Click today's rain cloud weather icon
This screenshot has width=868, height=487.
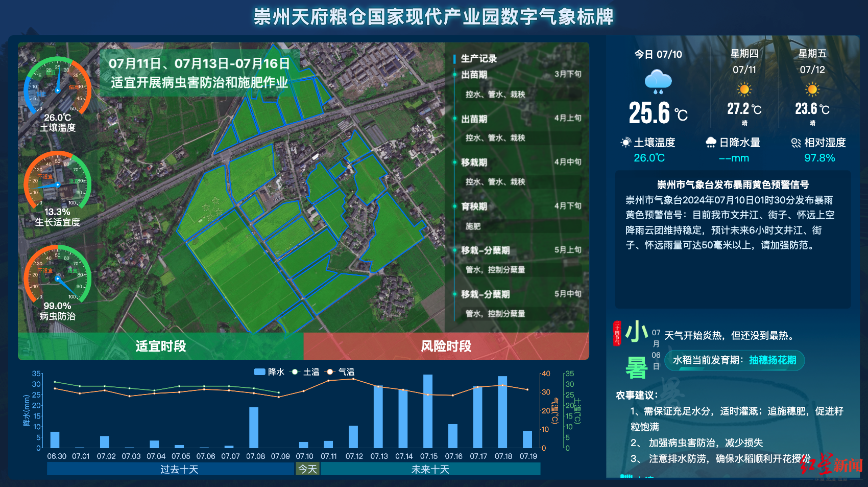(658, 82)
